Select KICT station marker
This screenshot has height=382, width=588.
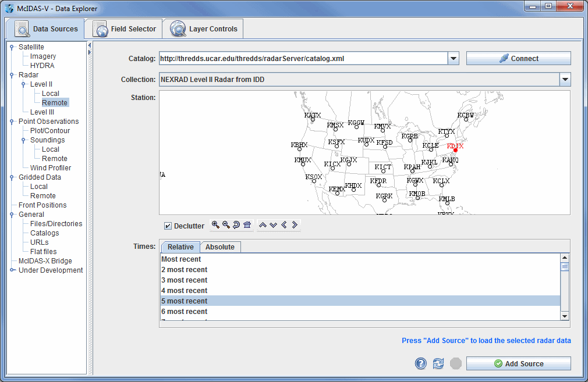click(383, 171)
